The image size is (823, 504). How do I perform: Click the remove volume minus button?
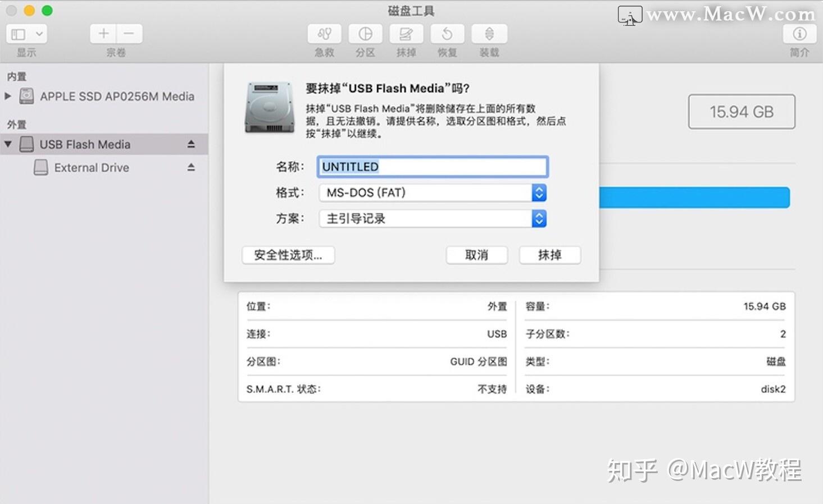tap(129, 34)
